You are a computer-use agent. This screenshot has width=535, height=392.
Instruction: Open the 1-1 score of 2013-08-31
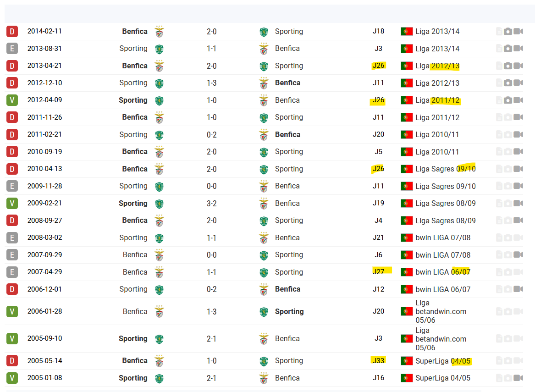click(x=211, y=49)
